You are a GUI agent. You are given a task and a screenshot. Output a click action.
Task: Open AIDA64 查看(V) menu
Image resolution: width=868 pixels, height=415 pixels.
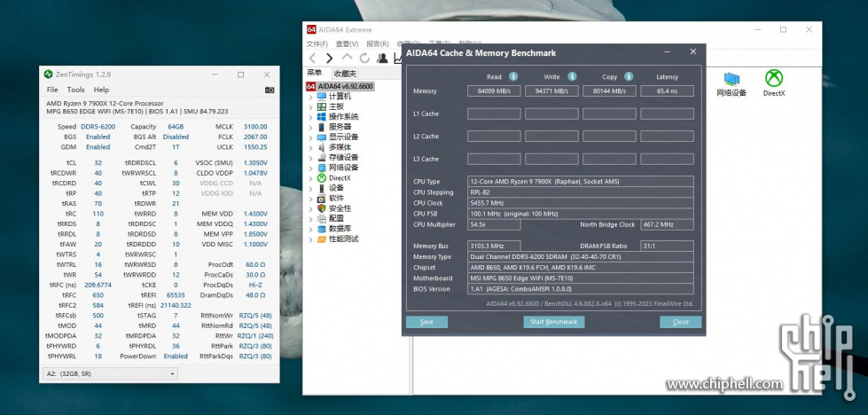[x=347, y=43]
